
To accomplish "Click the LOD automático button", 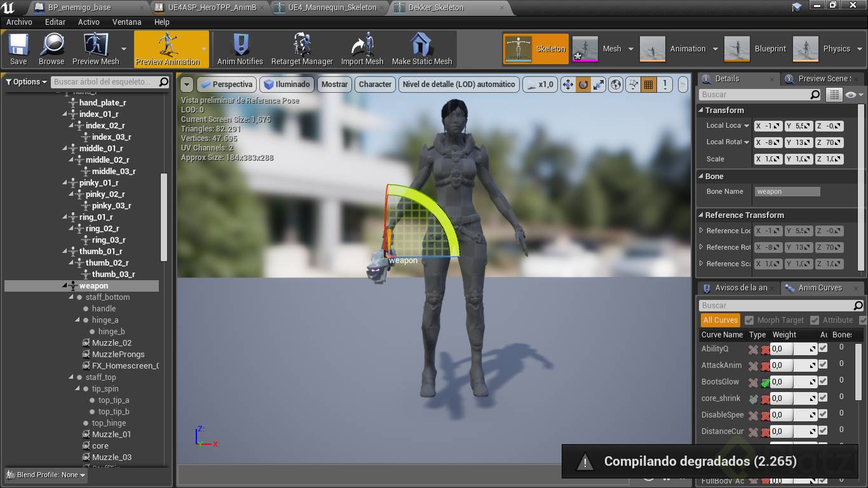I will tap(459, 85).
